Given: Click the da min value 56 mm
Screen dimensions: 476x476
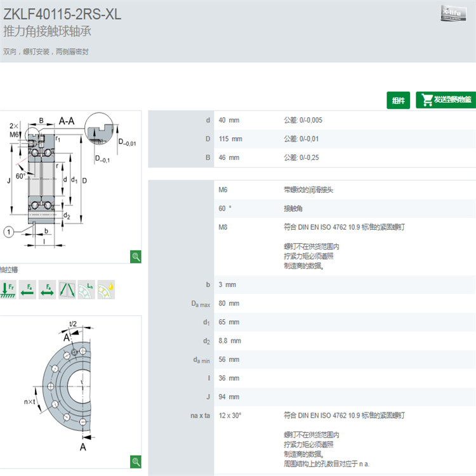Looking at the screenshot, I should 229,359.
